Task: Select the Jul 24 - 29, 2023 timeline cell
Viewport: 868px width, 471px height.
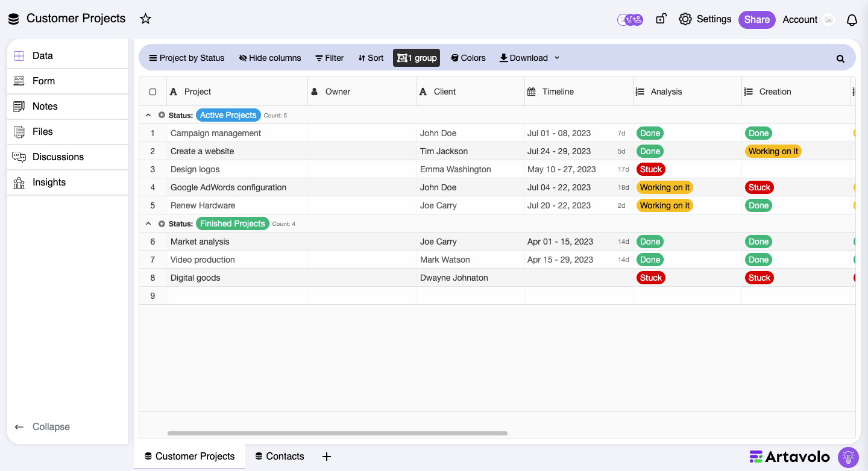Action: [x=579, y=151]
